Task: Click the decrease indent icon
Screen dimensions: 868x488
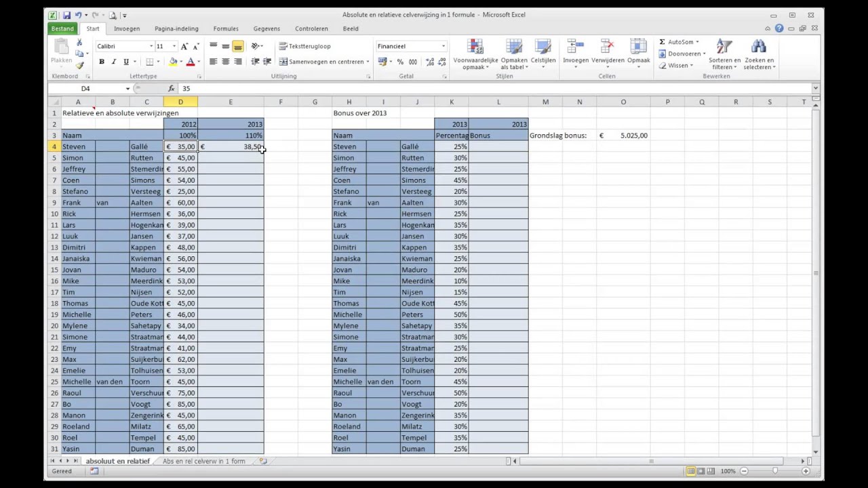Action: pyautogui.click(x=255, y=62)
